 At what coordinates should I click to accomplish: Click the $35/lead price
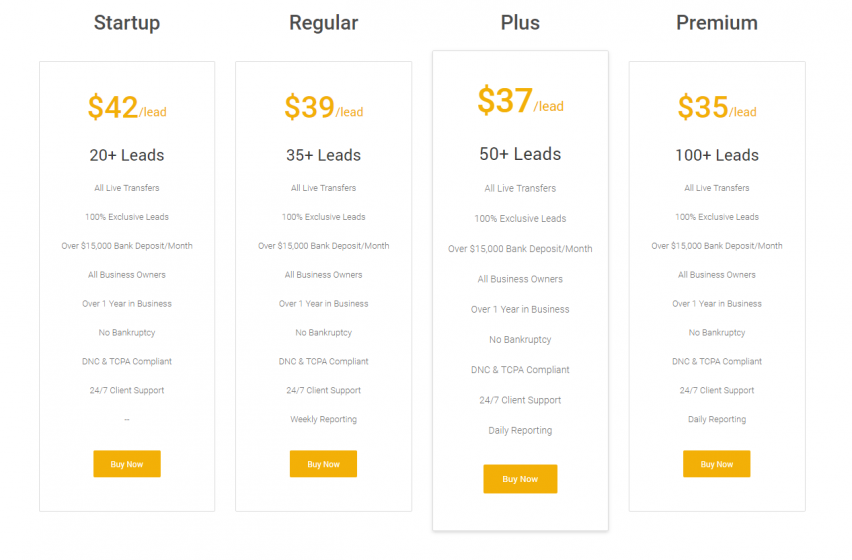716,107
